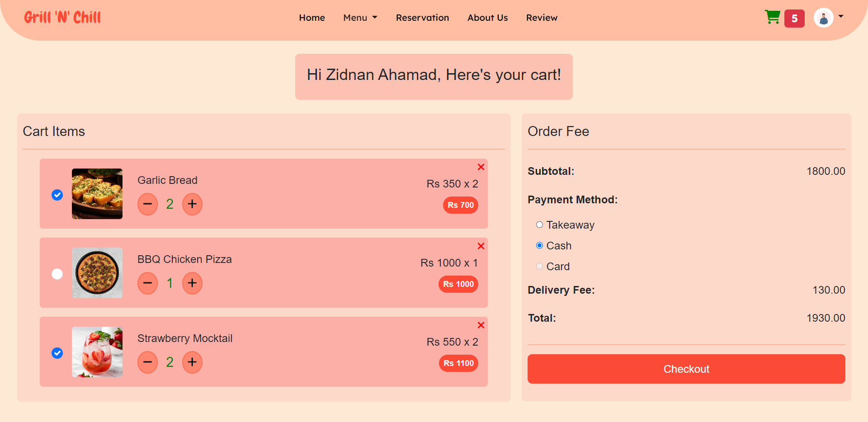Image resolution: width=868 pixels, height=422 pixels.
Task: Decrease Garlic Bread quantity with minus icon
Action: click(x=147, y=204)
